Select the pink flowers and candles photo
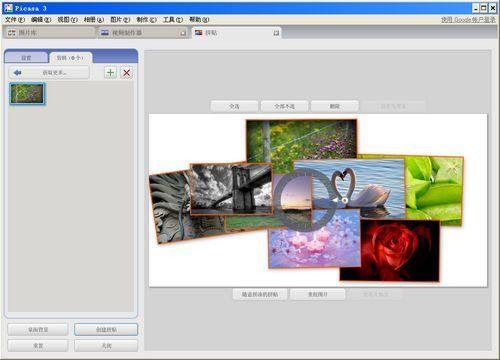 [313, 248]
